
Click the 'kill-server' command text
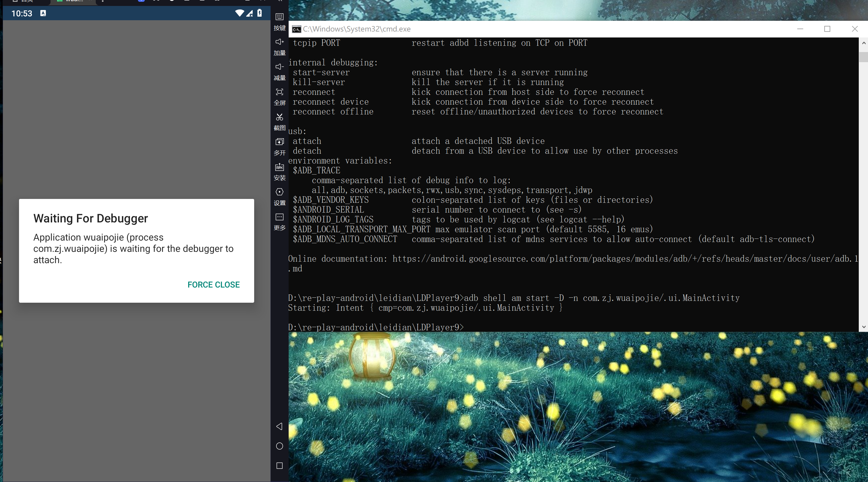[x=319, y=82]
